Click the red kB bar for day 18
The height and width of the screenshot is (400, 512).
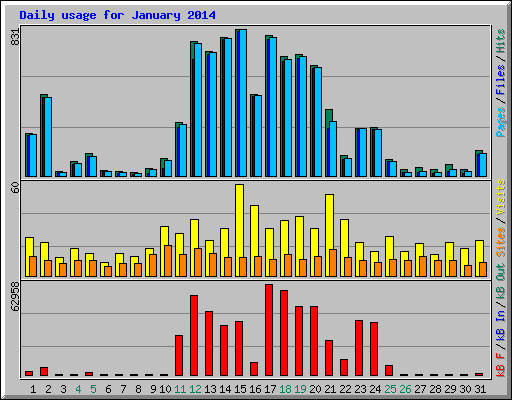pos(284,333)
